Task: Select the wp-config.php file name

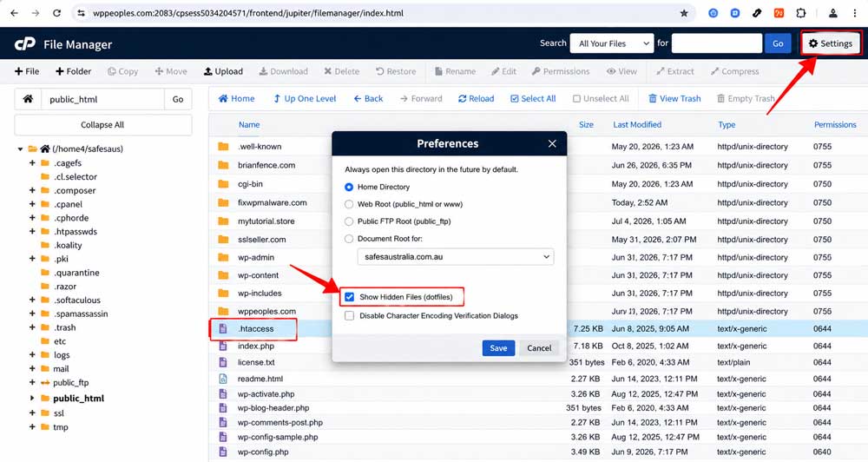Action: point(263,452)
